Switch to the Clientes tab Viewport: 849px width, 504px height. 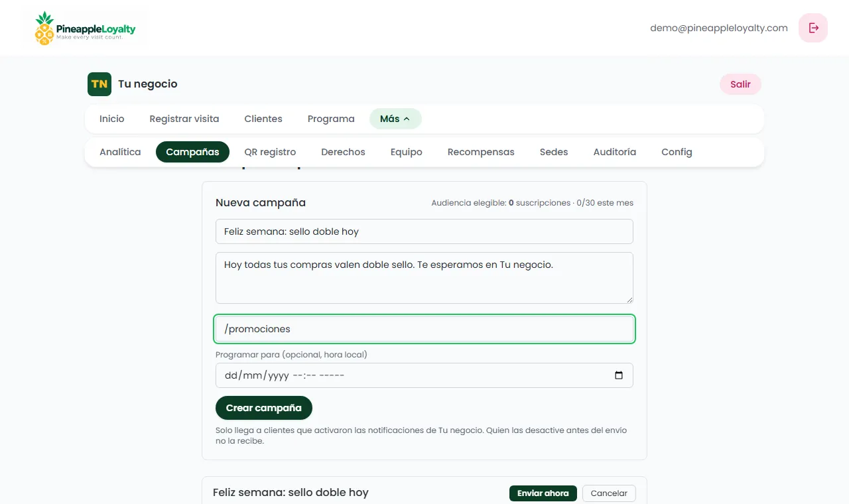[263, 119]
